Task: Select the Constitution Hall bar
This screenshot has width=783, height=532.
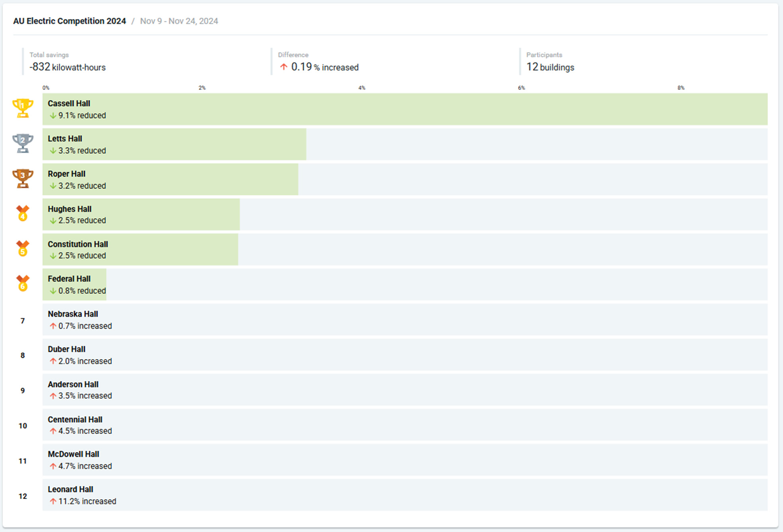Action: pyautogui.click(x=140, y=249)
